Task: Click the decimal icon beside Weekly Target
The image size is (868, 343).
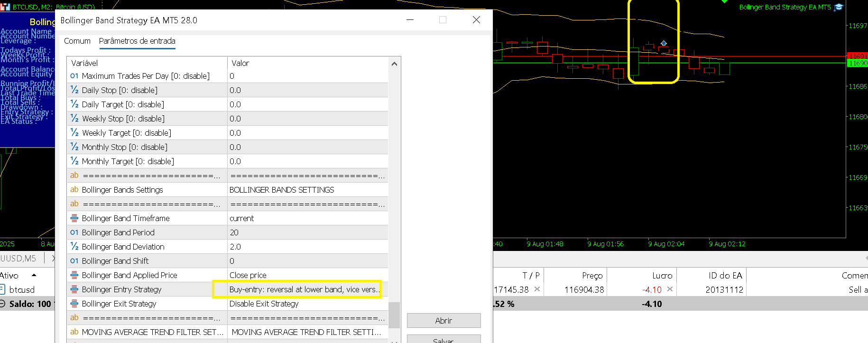Action: (x=74, y=133)
